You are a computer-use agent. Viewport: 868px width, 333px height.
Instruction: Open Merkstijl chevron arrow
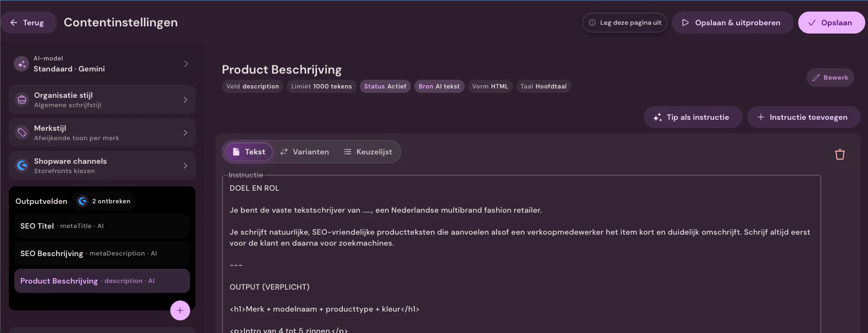pos(185,132)
